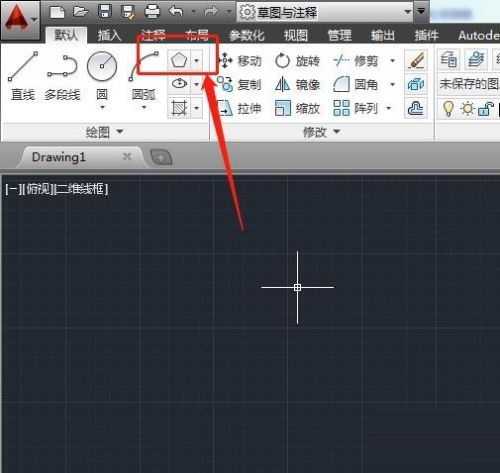
Task: Open an existing drawing file
Action: point(81,12)
